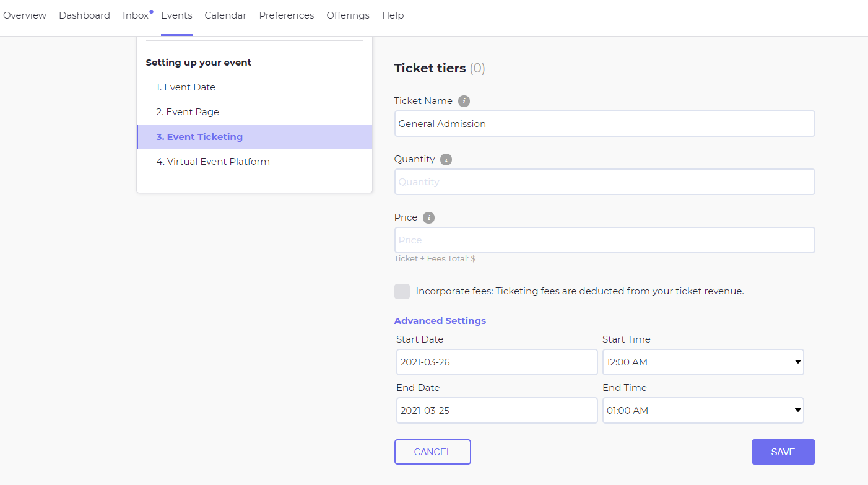This screenshot has height=485, width=868.
Task: Go to the Overview tab
Action: tap(25, 15)
